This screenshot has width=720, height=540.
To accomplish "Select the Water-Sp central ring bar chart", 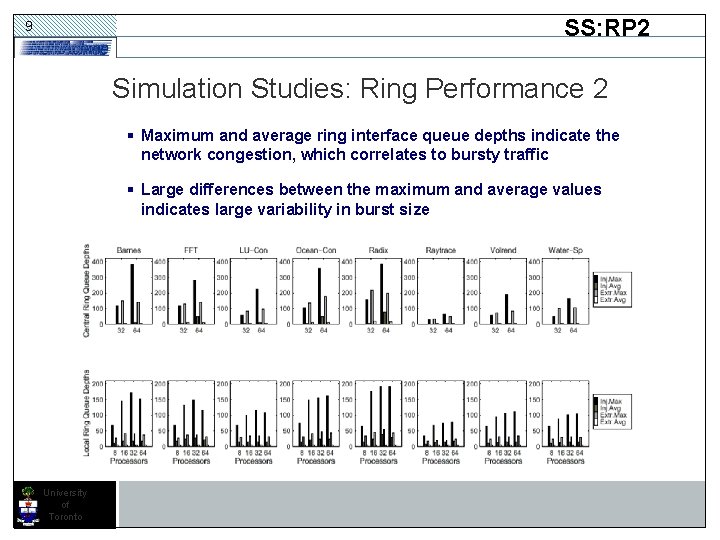I will (x=566, y=291).
